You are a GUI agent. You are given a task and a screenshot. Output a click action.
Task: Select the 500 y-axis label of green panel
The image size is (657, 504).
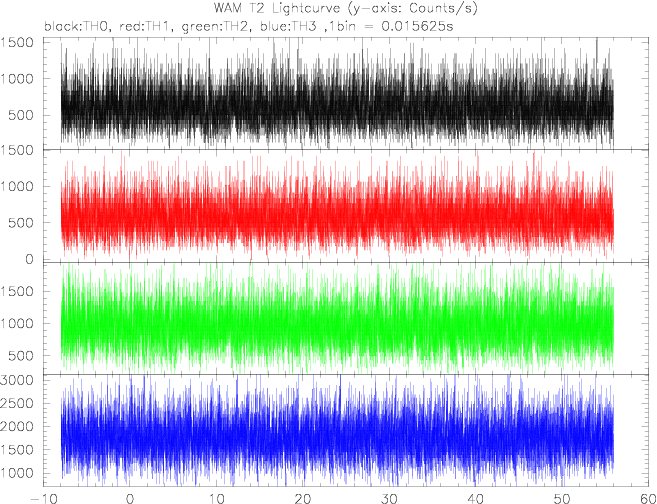(21, 356)
